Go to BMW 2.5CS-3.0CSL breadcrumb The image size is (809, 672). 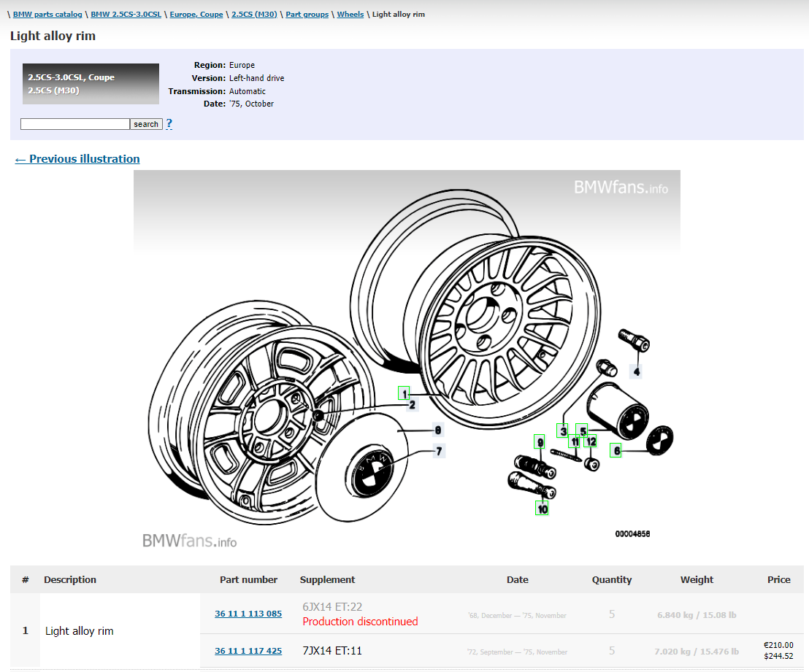pos(126,15)
